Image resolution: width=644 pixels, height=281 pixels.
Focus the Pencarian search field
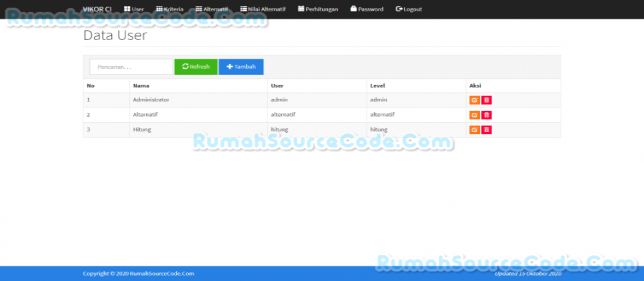click(131, 67)
